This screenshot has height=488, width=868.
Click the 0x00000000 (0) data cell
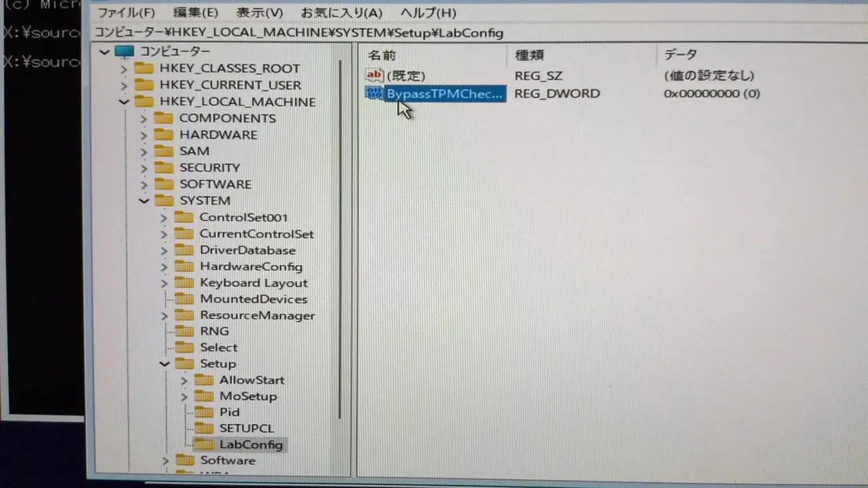tap(712, 94)
